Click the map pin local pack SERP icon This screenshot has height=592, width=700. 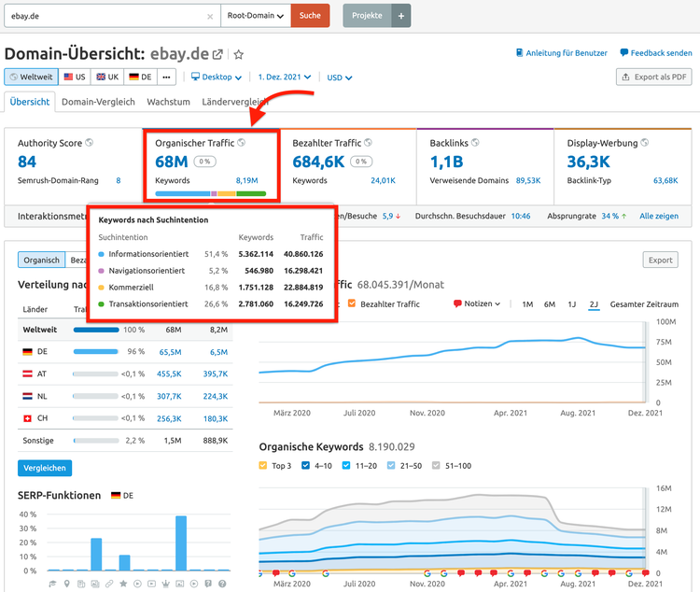tap(67, 584)
